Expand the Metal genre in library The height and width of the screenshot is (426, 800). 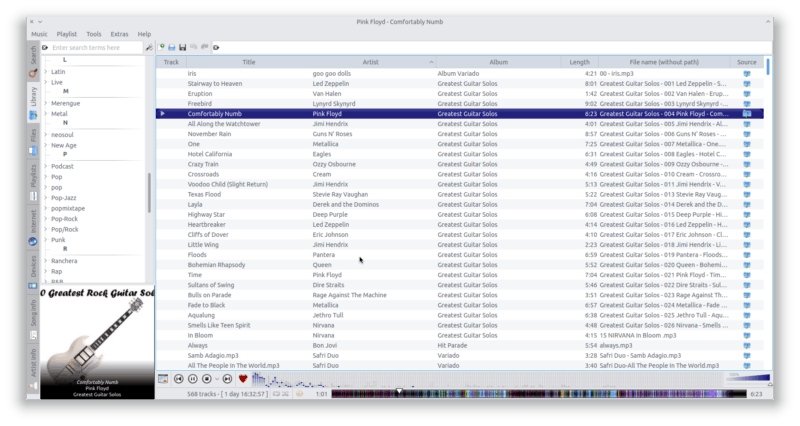click(46, 114)
